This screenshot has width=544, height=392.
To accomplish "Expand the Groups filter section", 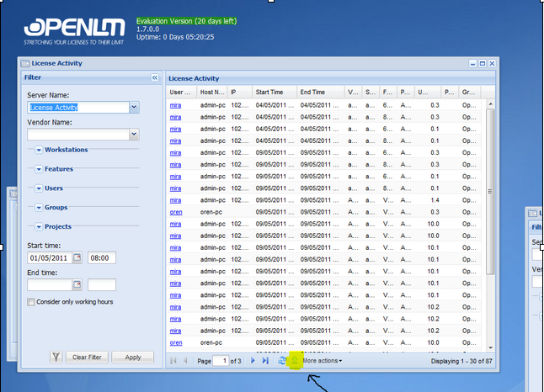I will pos(40,207).
